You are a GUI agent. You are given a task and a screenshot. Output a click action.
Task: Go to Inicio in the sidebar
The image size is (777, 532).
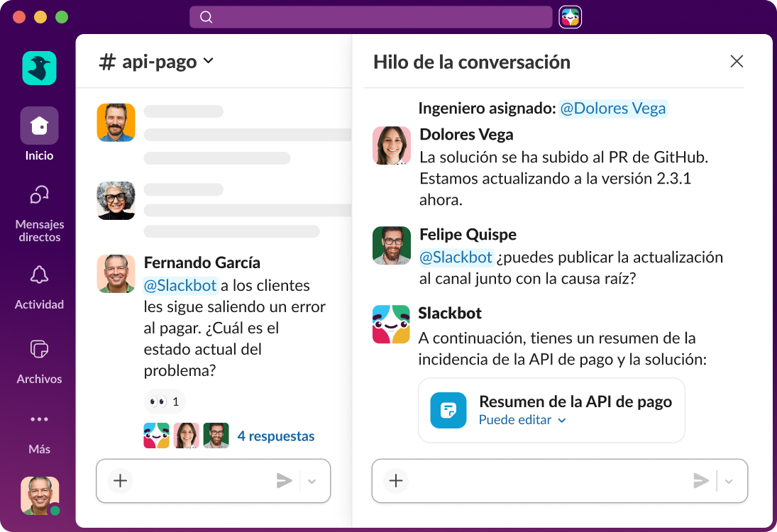pos(39,134)
